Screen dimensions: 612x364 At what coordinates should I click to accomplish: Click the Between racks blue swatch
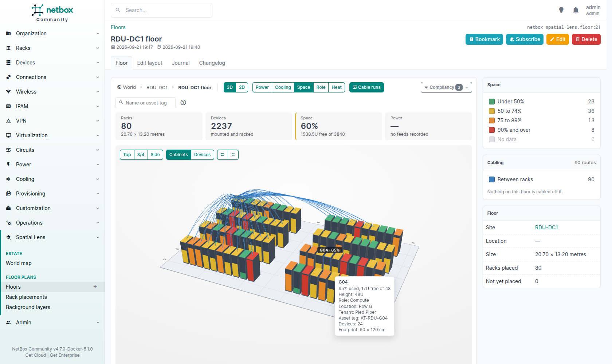(x=492, y=179)
